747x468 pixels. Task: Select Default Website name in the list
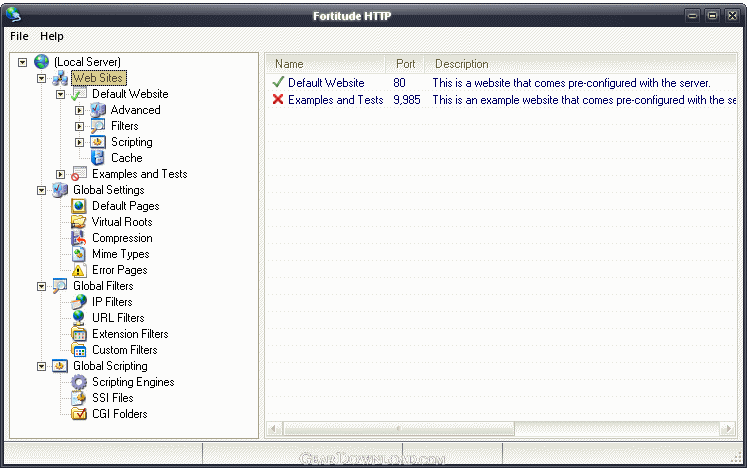pyautogui.click(x=326, y=82)
